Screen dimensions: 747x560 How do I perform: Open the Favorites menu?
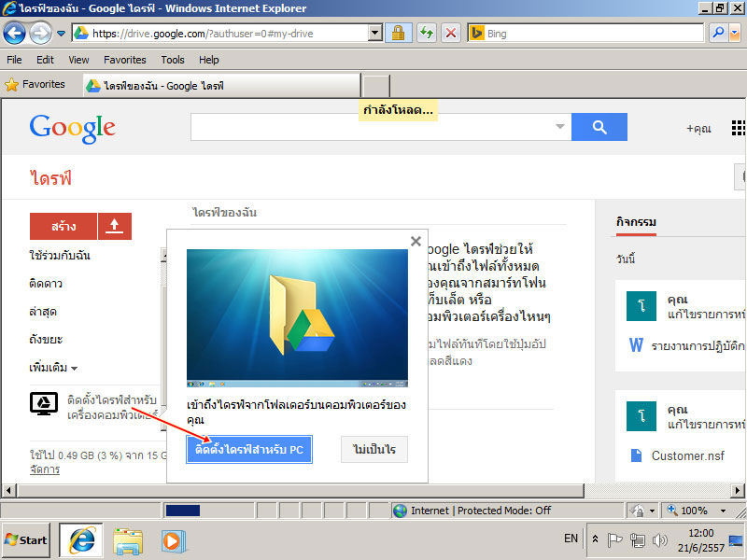click(125, 60)
